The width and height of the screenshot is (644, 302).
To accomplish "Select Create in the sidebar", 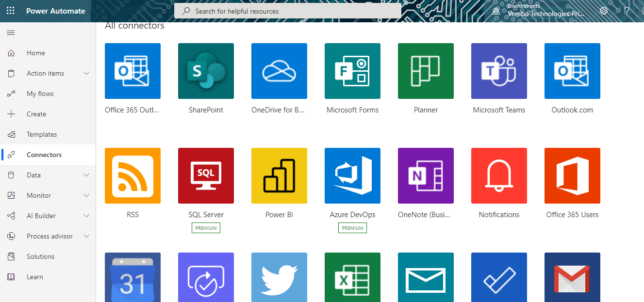I will [48, 114].
